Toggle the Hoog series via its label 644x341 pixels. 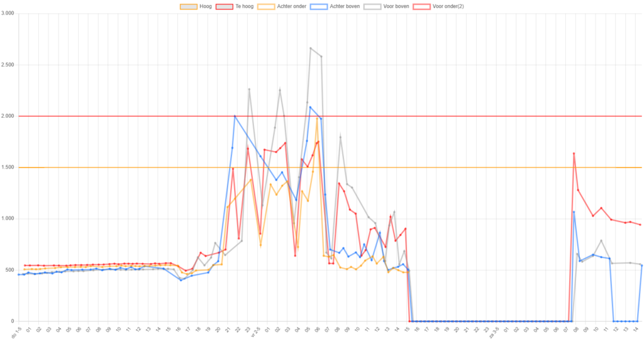click(x=205, y=6)
